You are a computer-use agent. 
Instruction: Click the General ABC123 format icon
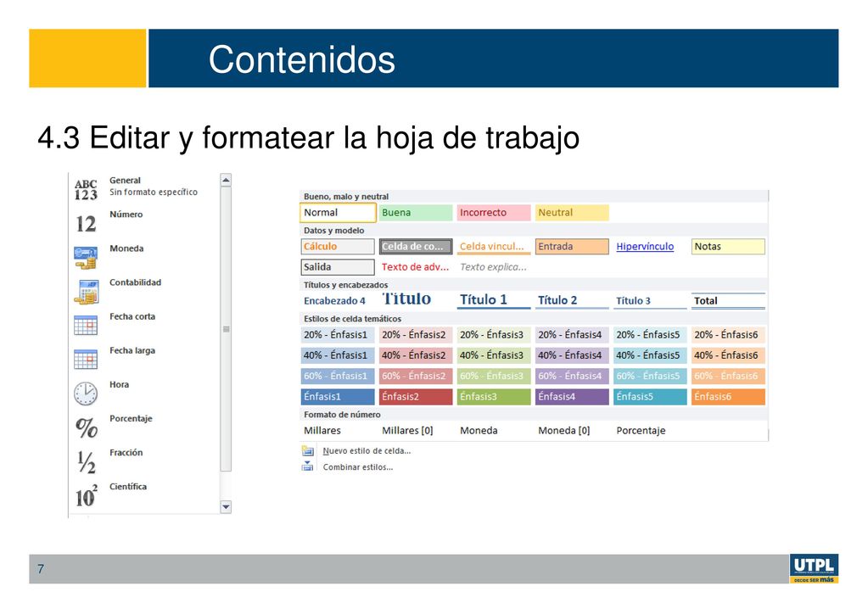tap(86, 190)
